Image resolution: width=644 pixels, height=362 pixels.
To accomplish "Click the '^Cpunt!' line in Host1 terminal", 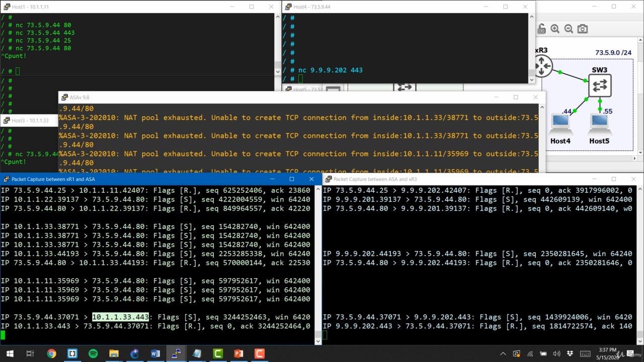I will (x=14, y=56).
